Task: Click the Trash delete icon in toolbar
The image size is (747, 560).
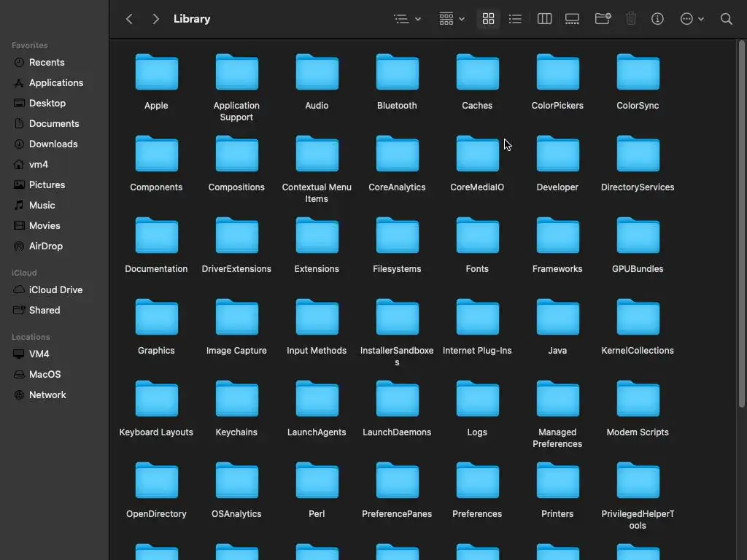Action: [x=630, y=19]
